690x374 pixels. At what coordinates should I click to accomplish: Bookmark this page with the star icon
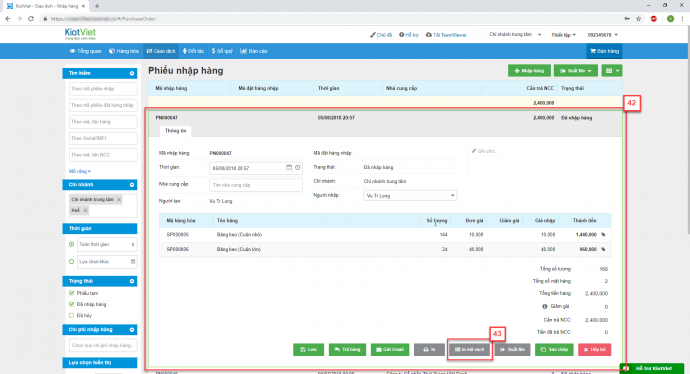639,18
